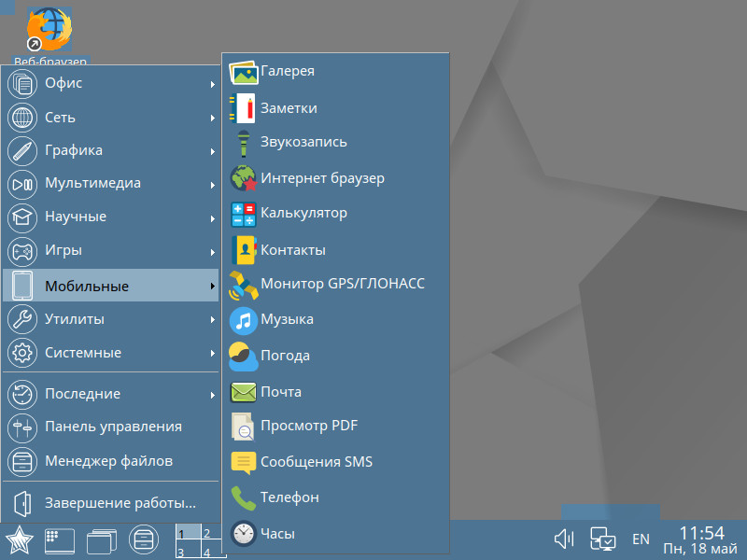The image size is (747, 560).
Task: Click the Системные gear icon
Action: [22, 353]
